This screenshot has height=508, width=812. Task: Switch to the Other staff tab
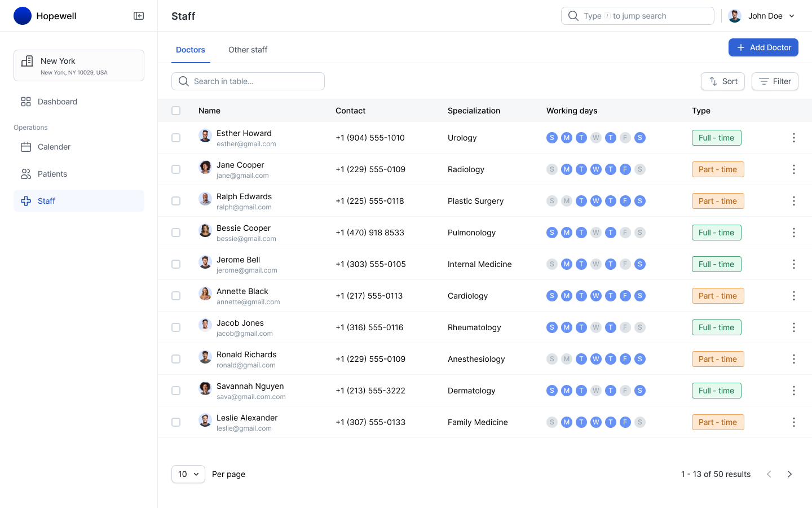click(x=248, y=50)
